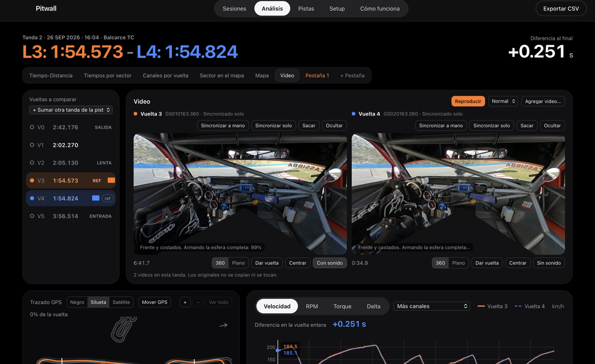Switch to 'Tiempos por sector' tab

pyautogui.click(x=108, y=76)
